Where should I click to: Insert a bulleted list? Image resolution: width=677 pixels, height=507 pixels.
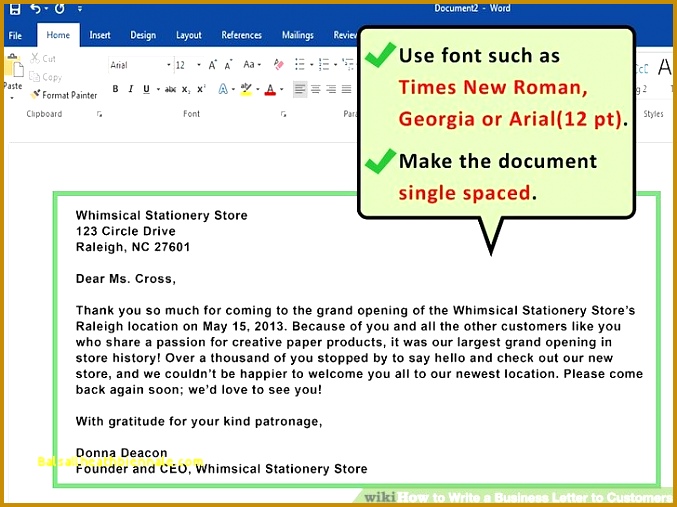[300, 65]
